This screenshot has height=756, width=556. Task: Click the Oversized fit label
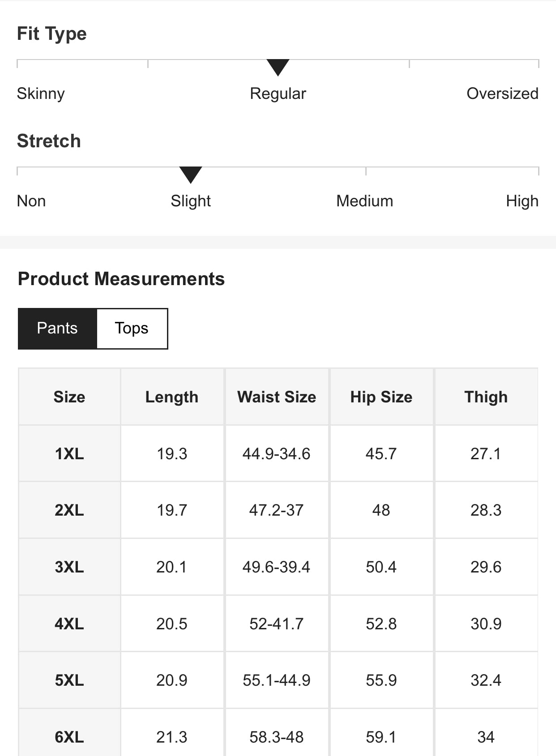(502, 94)
